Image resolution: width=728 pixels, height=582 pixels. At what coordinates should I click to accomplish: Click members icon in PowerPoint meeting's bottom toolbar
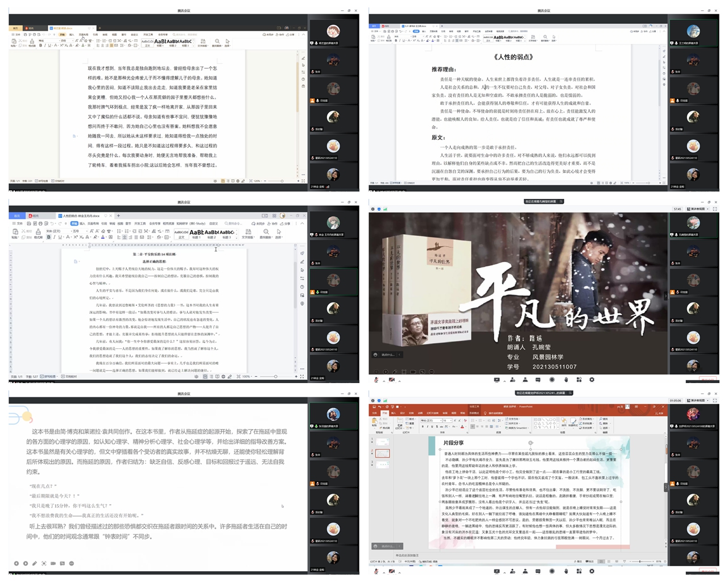point(524,571)
